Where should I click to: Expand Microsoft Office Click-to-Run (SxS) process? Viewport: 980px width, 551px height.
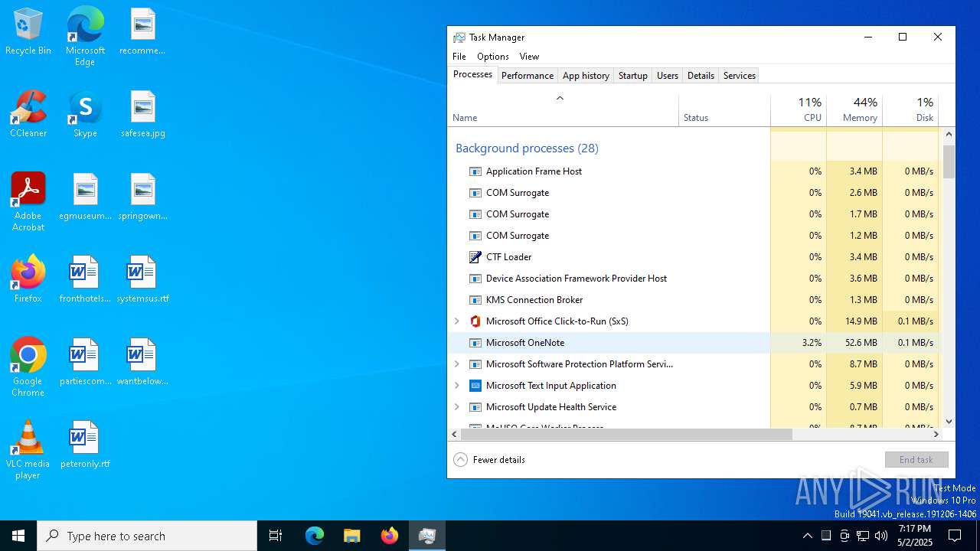tap(457, 321)
